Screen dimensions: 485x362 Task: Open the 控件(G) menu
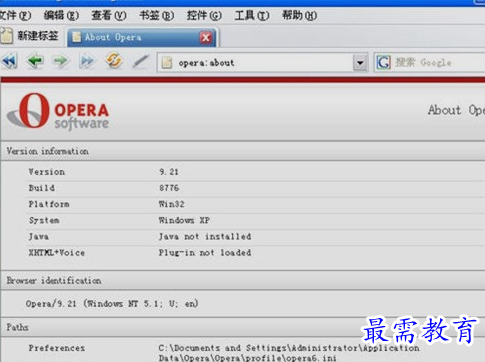pos(204,15)
